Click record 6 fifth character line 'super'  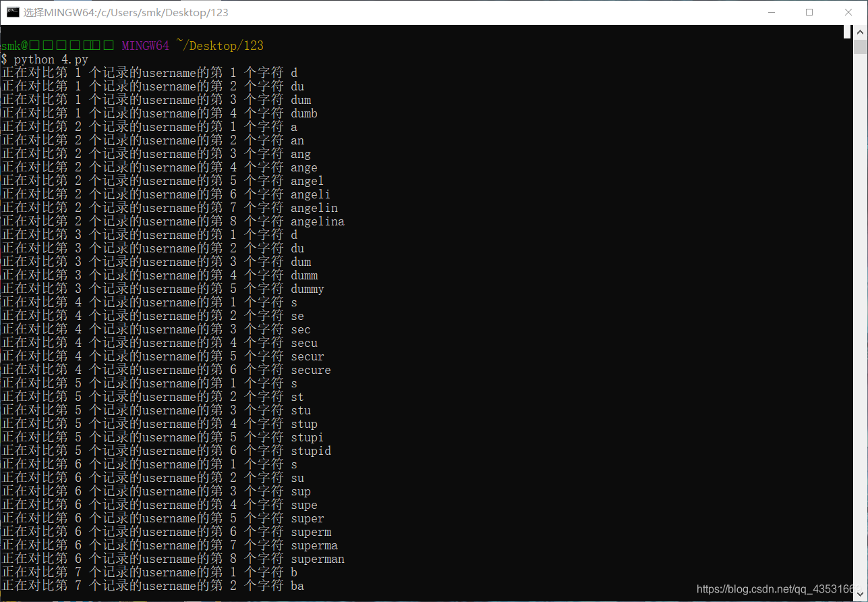pos(163,518)
